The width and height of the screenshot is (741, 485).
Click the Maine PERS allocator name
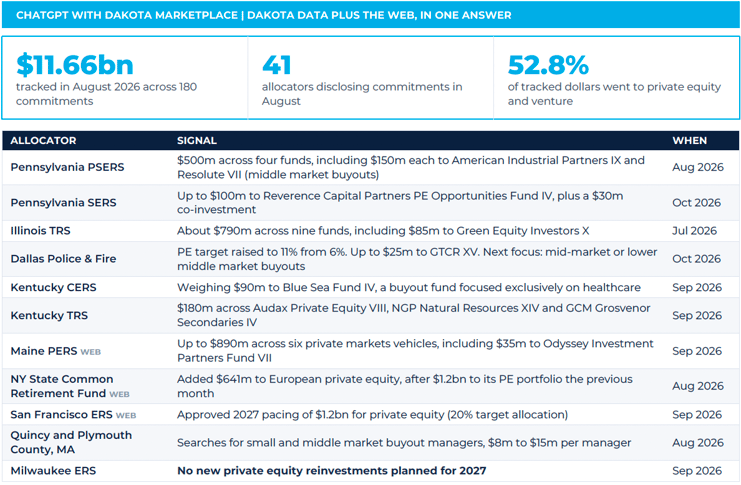(x=43, y=351)
